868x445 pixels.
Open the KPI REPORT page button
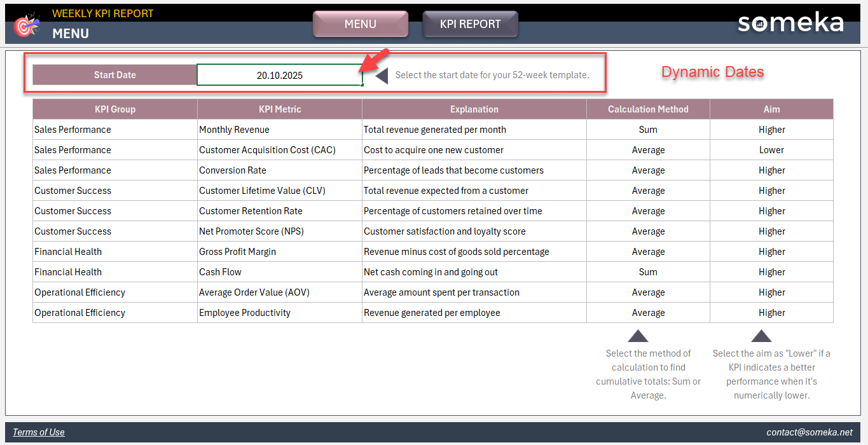(x=470, y=24)
